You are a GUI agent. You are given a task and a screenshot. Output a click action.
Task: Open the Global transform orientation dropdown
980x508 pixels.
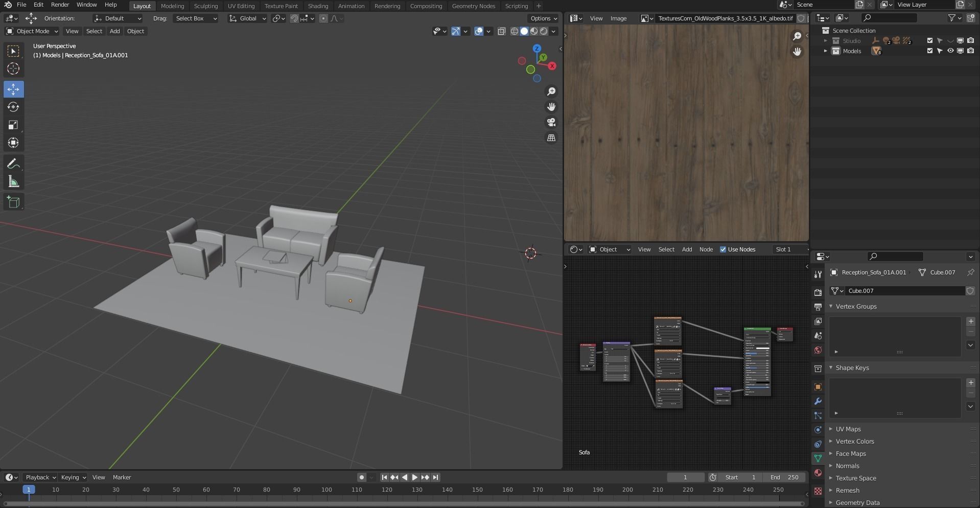pyautogui.click(x=247, y=18)
